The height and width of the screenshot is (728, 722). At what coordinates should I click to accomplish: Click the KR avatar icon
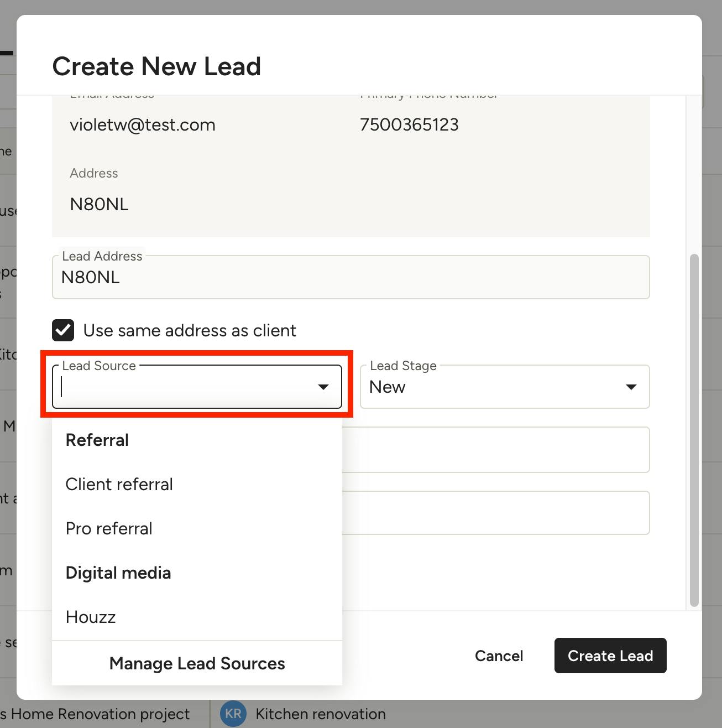coord(233,714)
